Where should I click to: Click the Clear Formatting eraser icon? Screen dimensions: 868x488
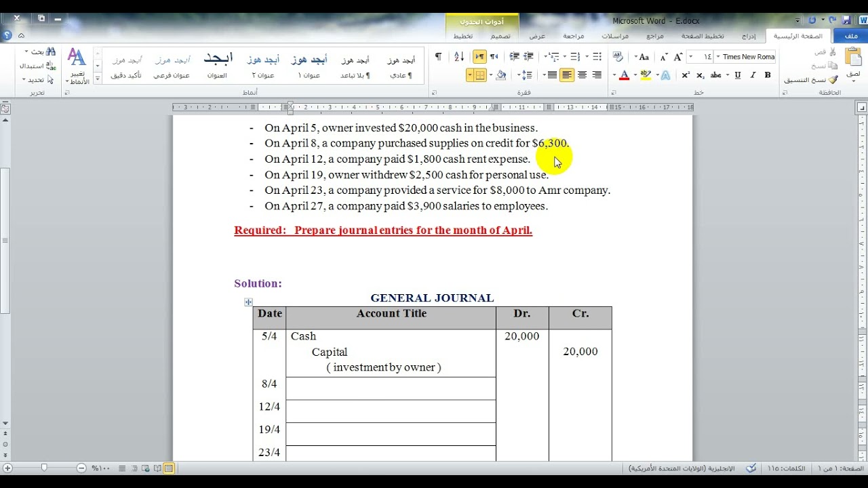[x=618, y=57]
